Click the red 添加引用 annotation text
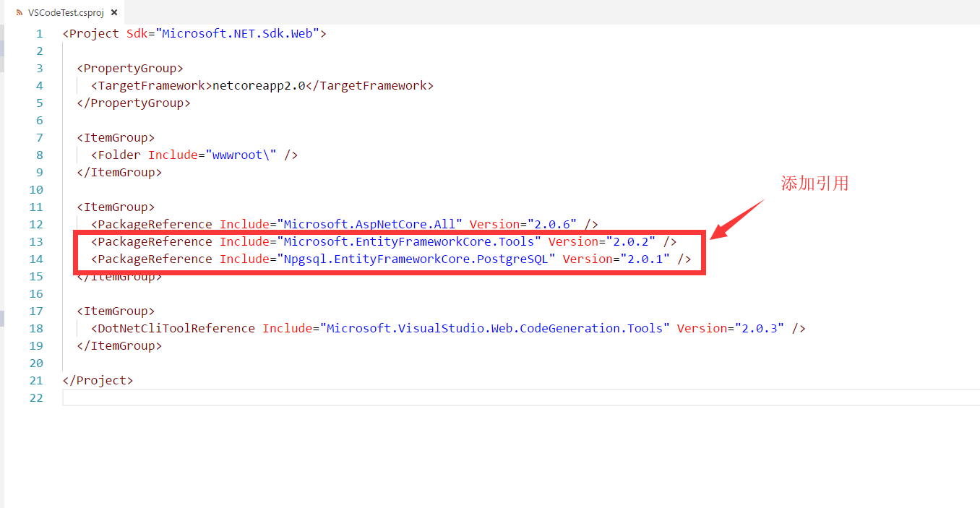980x508 pixels. click(814, 184)
